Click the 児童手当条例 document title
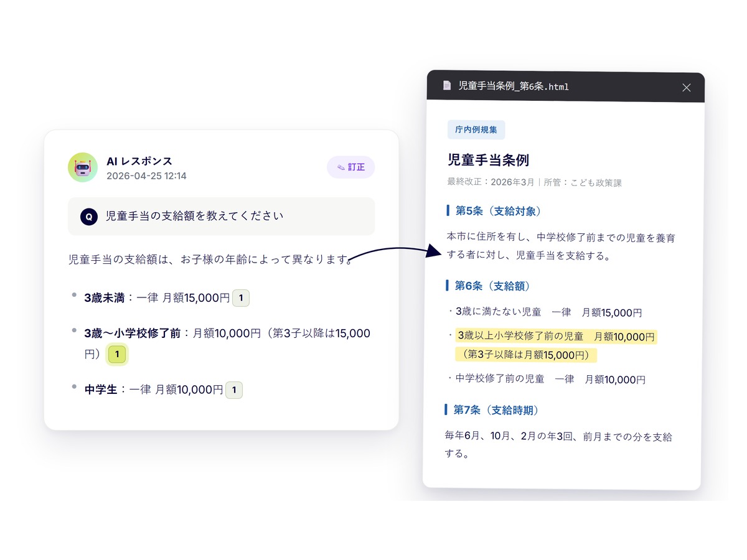This screenshot has height=560, width=747. click(488, 160)
